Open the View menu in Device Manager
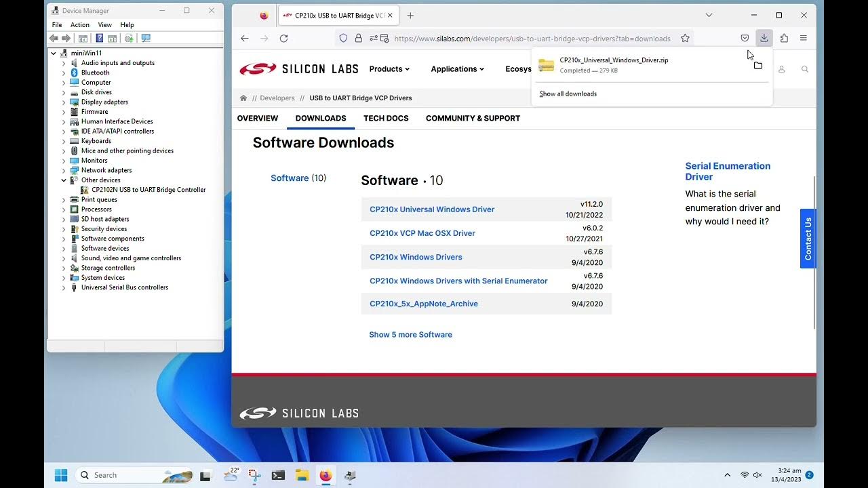Image resolution: width=868 pixels, height=488 pixels. (104, 25)
